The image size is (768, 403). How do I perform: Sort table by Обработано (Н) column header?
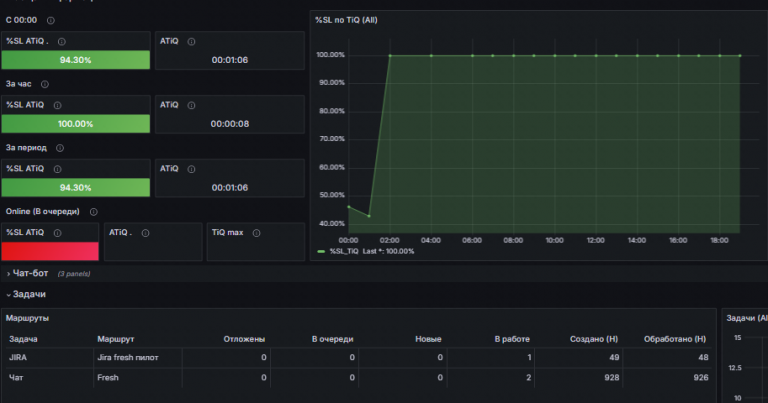pyautogui.click(x=674, y=339)
